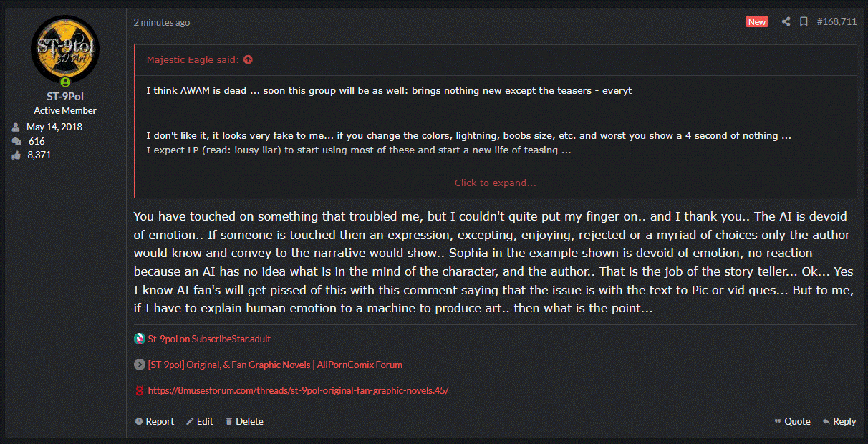
Task: Click the red 8muses icon in the signature
Action: coord(140,391)
